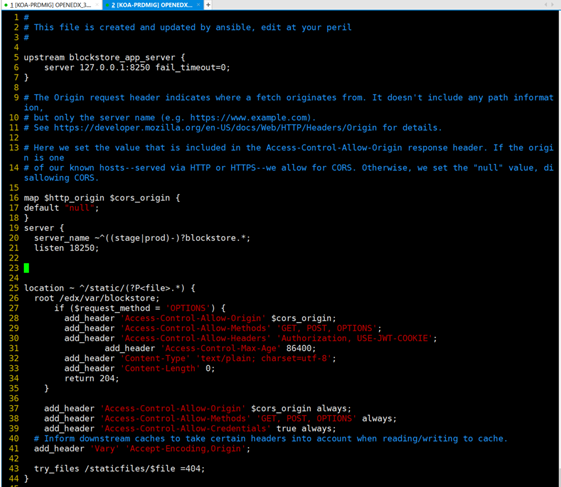The width and height of the screenshot is (561, 487).
Task: Click the tab bar right arrow
Action: pyautogui.click(x=553, y=5)
